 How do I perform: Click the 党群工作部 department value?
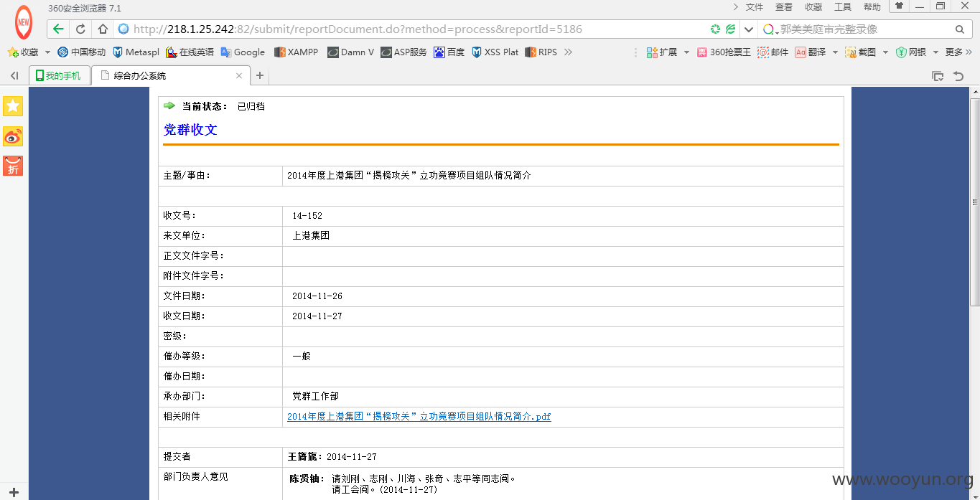pyautogui.click(x=315, y=396)
